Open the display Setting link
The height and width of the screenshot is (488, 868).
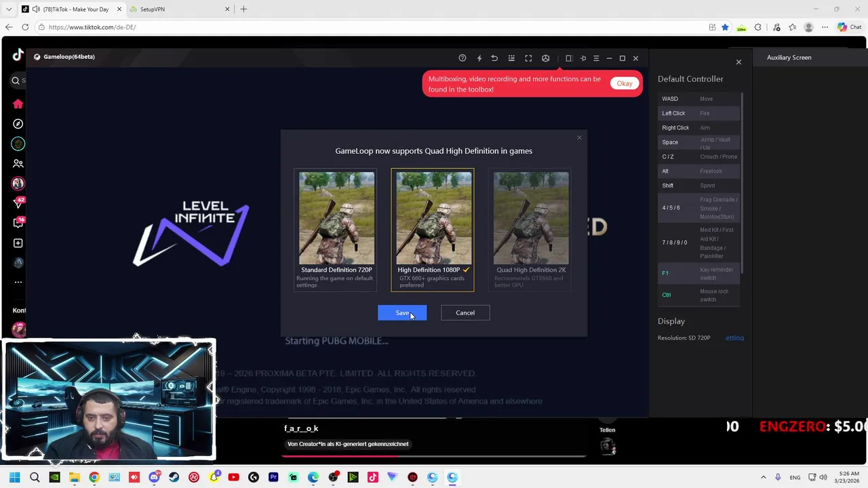734,338
